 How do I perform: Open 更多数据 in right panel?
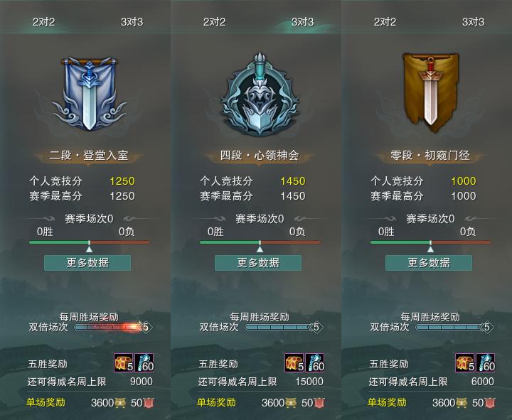click(429, 263)
